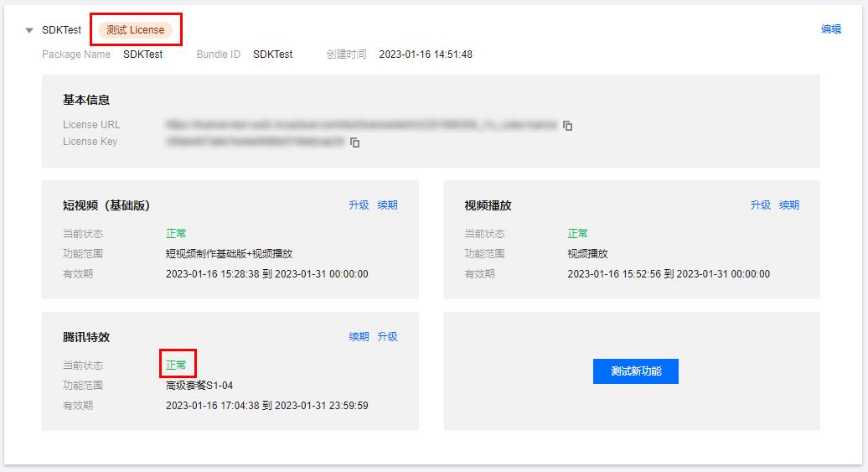Copy the License Key value
Screen dimensions: 868x472
355,143
